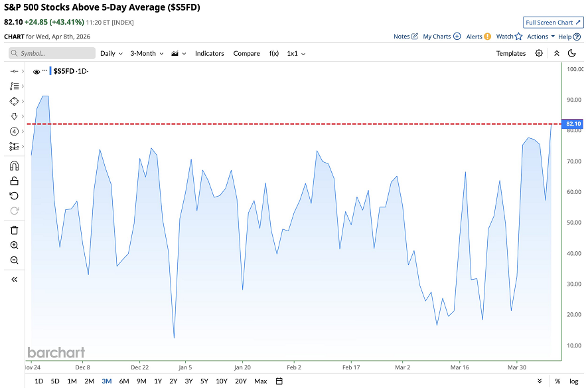
Task: Open the Indicators menu
Action: (209, 53)
